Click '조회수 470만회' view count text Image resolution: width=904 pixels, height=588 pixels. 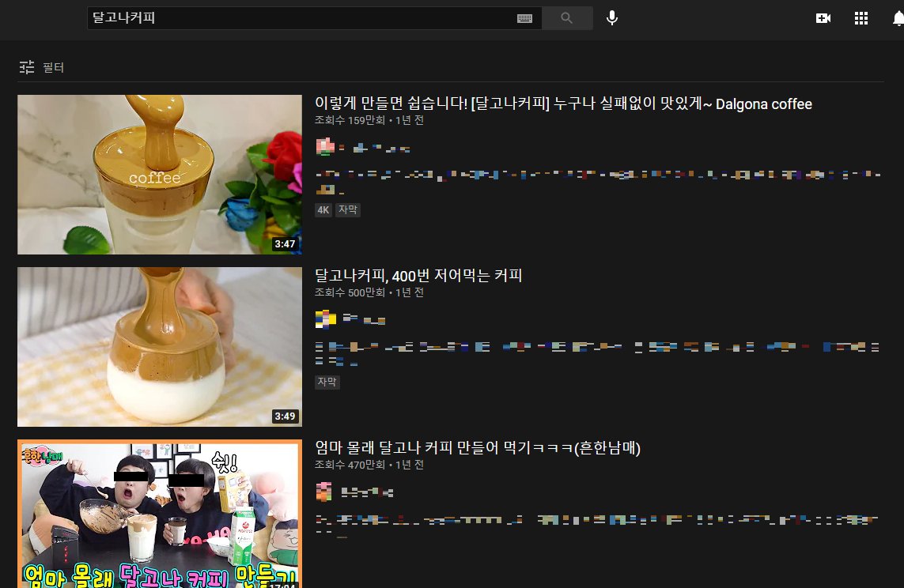350,465
